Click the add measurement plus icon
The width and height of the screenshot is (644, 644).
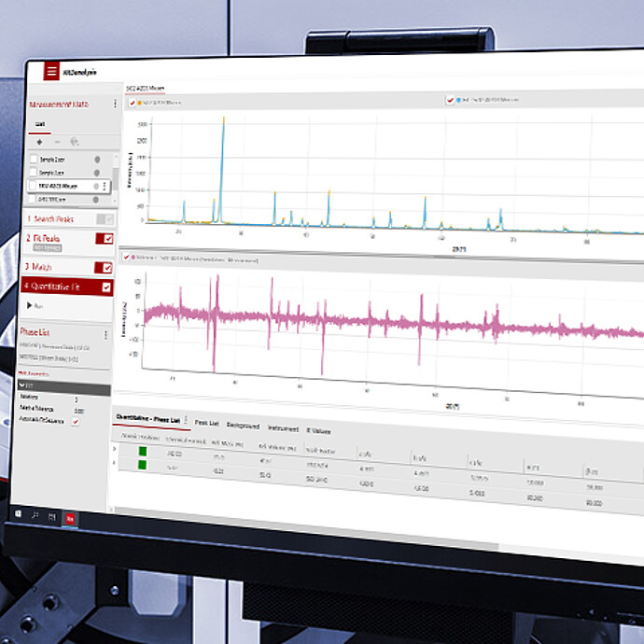[x=38, y=142]
